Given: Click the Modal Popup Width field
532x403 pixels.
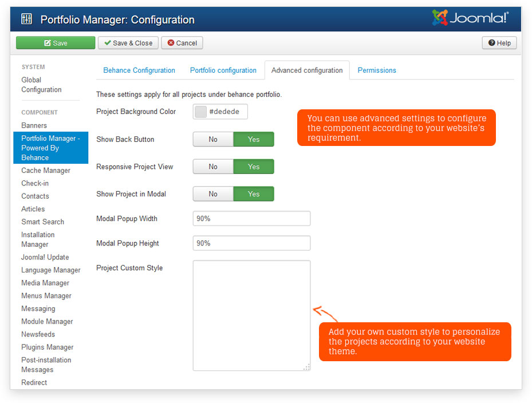Looking at the screenshot, I should [251, 219].
